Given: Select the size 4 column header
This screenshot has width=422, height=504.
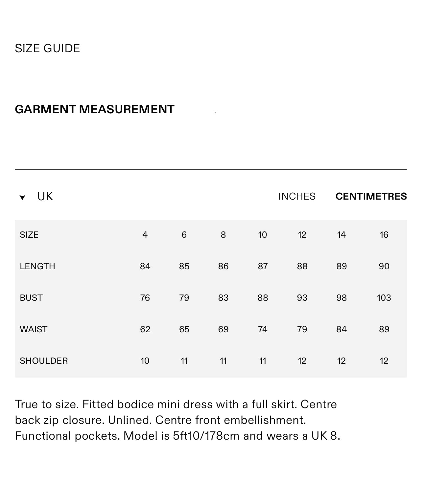Looking at the screenshot, I should tap(145, 235).
